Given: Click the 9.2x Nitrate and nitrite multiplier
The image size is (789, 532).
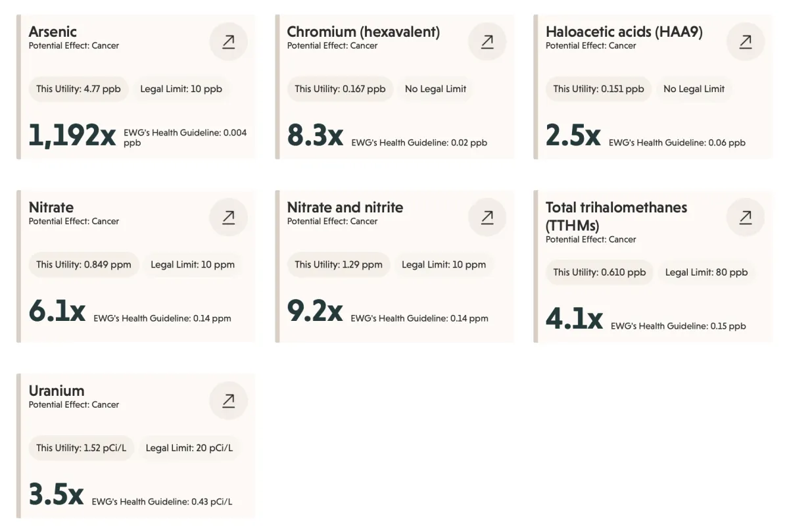Looking at the screenshot, I should click(315, 310).
